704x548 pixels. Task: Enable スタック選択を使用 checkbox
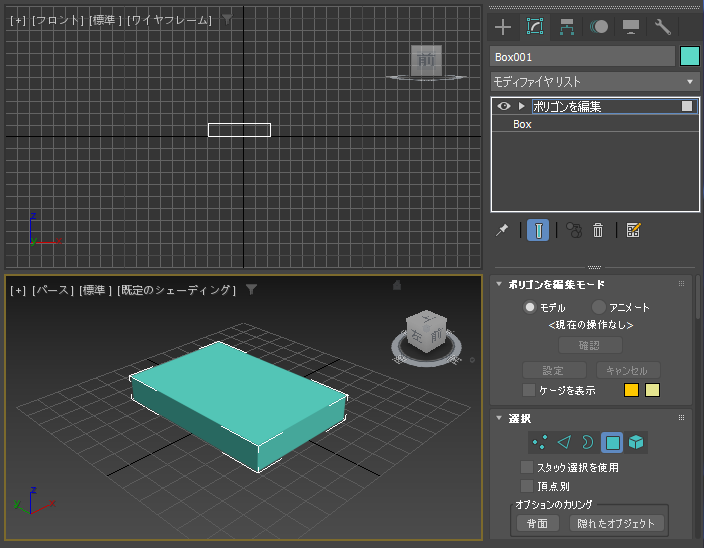pyautogui.click(x=527, y=467)
